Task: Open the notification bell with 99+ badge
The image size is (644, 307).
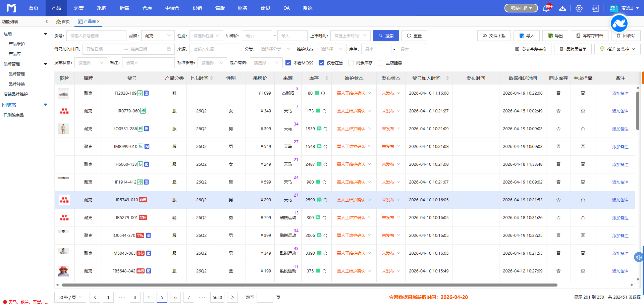Action: (546, 8)
